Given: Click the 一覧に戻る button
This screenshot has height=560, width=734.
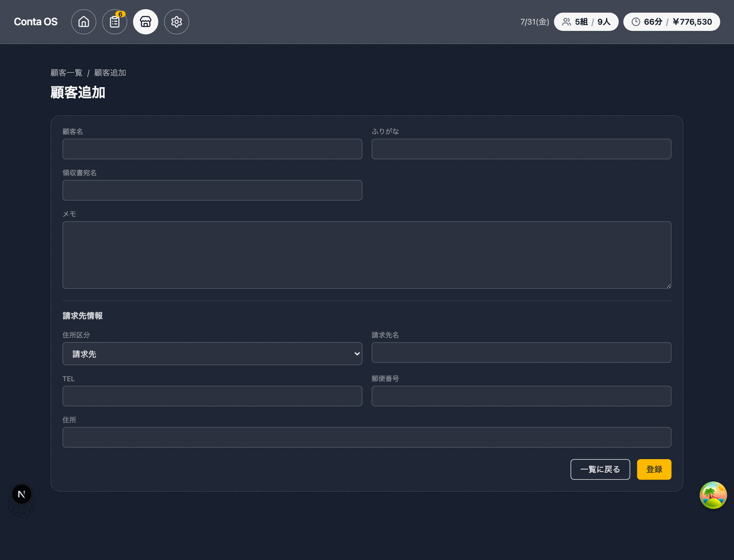Looking at the screenshot, I should tap(600, 469).
